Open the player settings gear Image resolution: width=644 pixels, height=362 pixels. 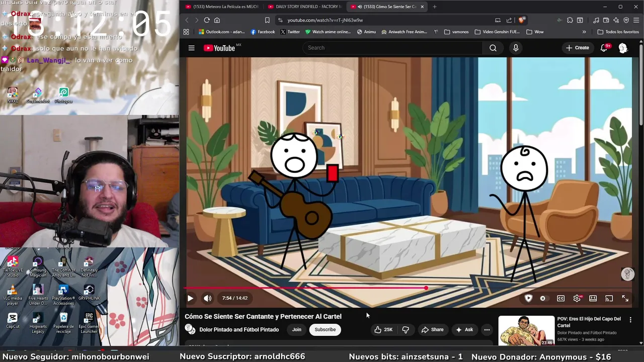pyautogui.click(x=577, y=298)
